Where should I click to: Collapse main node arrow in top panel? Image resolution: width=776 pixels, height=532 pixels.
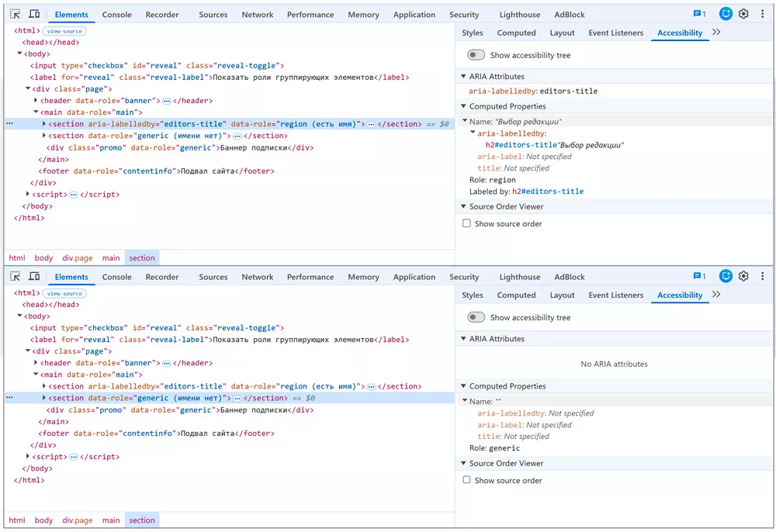click(36, 112)
